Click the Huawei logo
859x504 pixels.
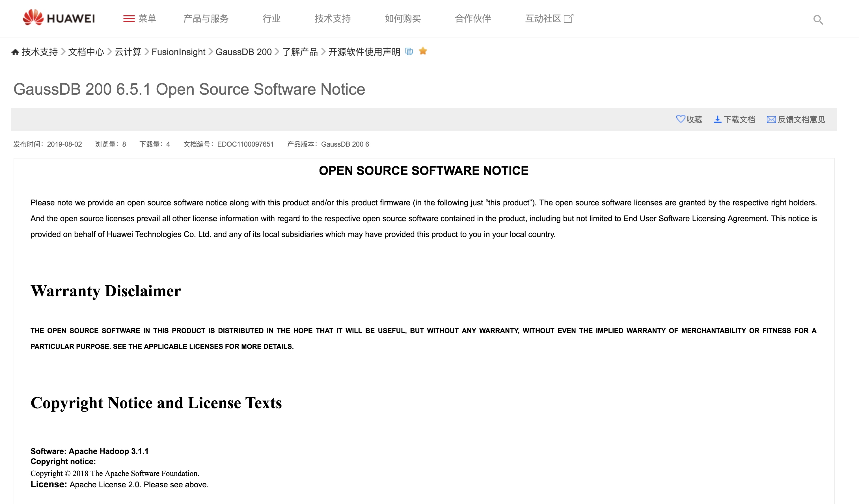click(x=59, y=18)
